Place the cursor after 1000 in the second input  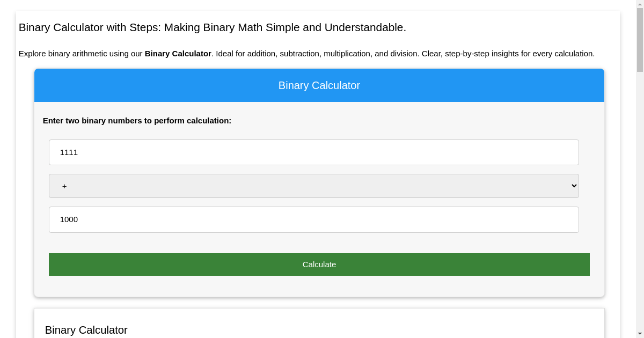point(79,219)
